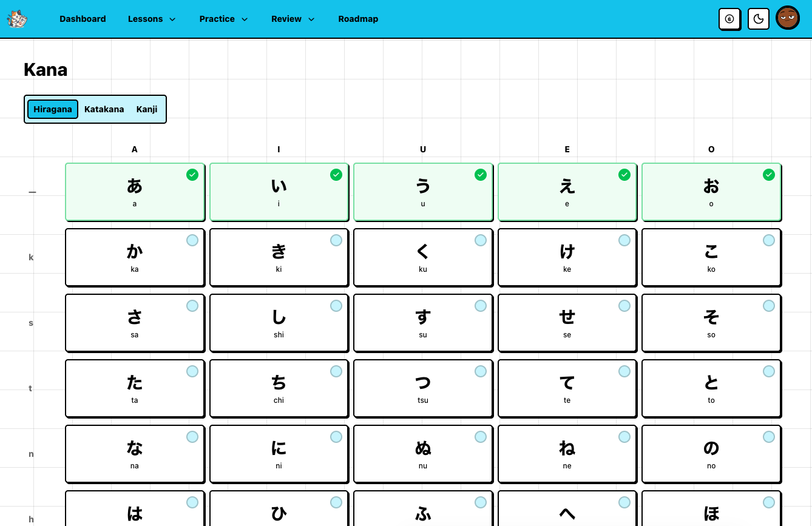Click the green checkmark on え card

(624, 175)
